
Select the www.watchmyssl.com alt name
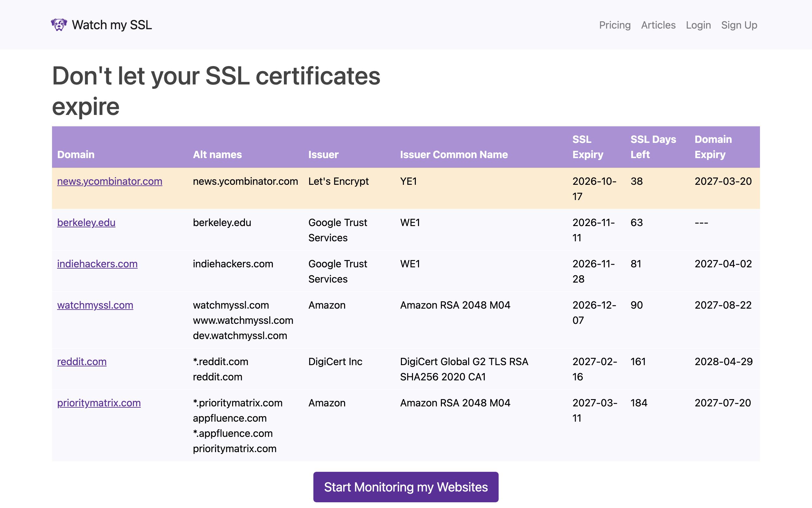[x=243, y=320]
